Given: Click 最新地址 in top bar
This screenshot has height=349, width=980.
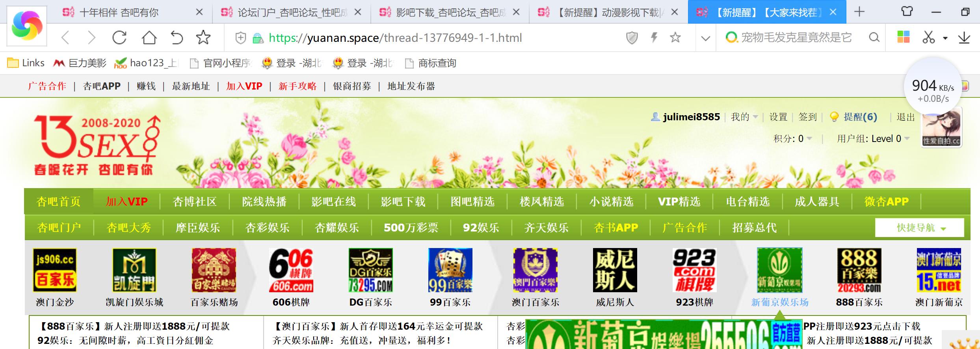Looking at the screenshot, I should pyautogui.click(x=191, y=86).
